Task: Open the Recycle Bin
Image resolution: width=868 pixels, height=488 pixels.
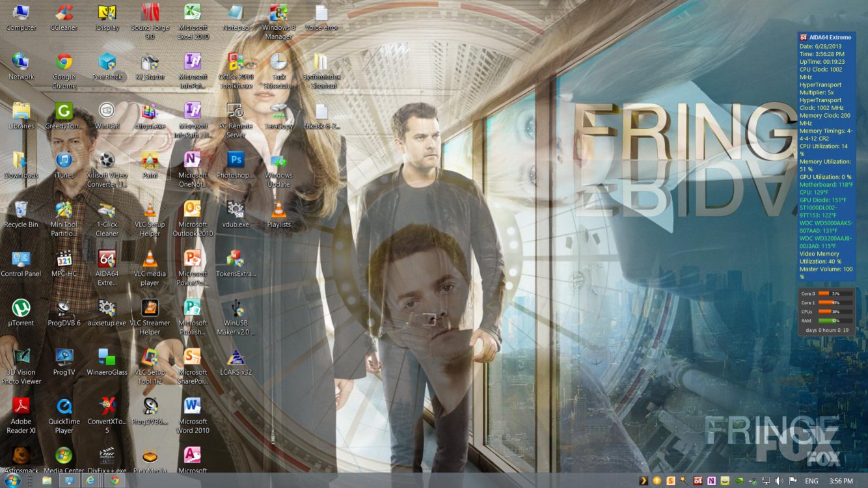Action: [21, 215]
